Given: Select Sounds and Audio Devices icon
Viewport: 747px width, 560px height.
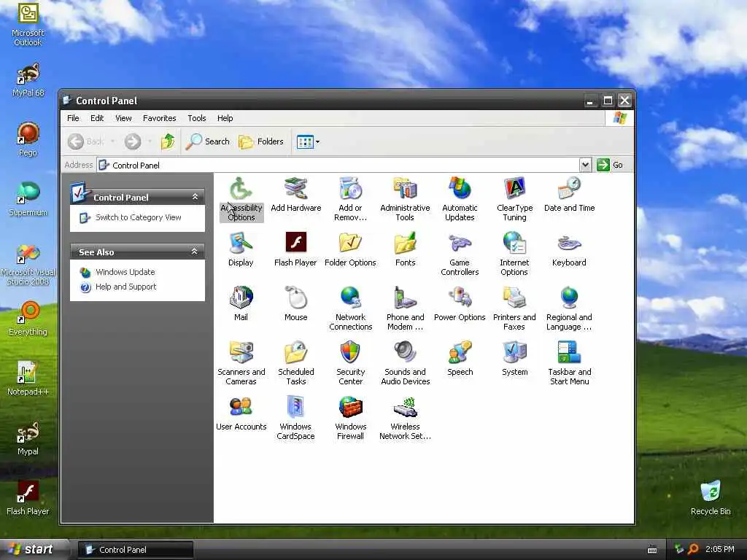Looking at the screenshot, I should pos(406,363).
